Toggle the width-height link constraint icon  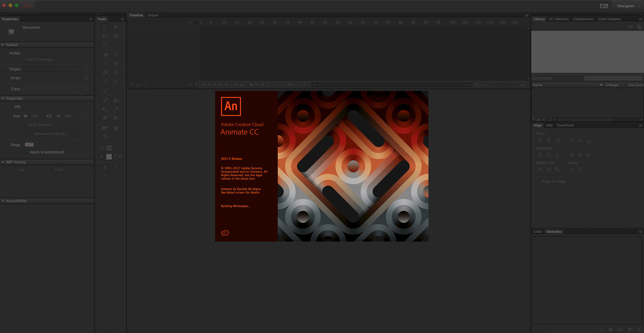click(49, 116)
